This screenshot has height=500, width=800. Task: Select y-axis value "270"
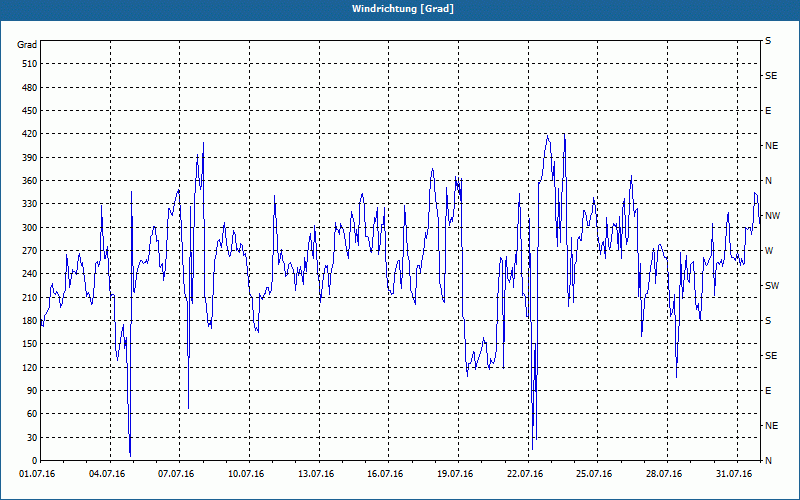[x=30, y=251]
